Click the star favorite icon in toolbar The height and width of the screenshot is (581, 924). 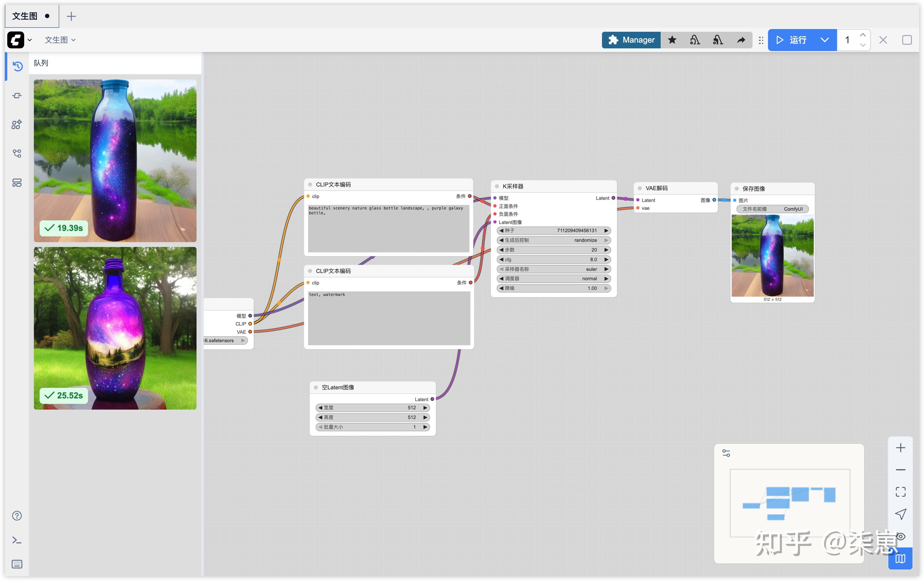click(x=672, y=40)
